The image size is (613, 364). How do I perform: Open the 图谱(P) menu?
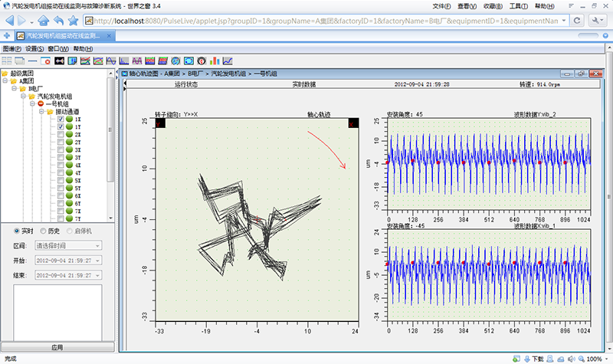point(12,49)
